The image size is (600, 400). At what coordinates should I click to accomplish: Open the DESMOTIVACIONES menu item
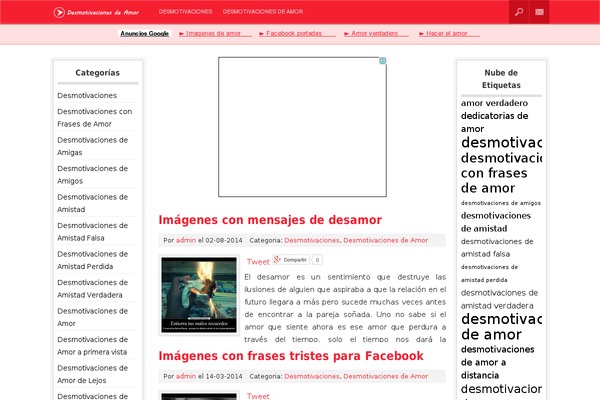[x=186, y=12]
